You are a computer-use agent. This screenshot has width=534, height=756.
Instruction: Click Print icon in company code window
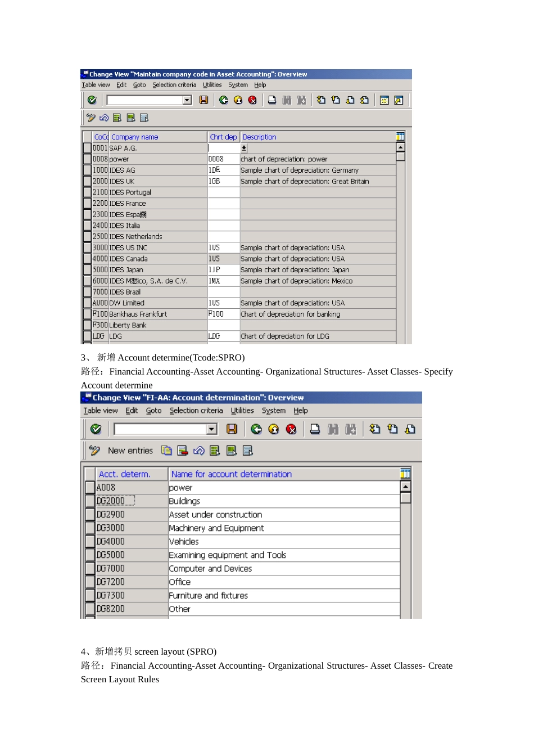click(272, 100)
